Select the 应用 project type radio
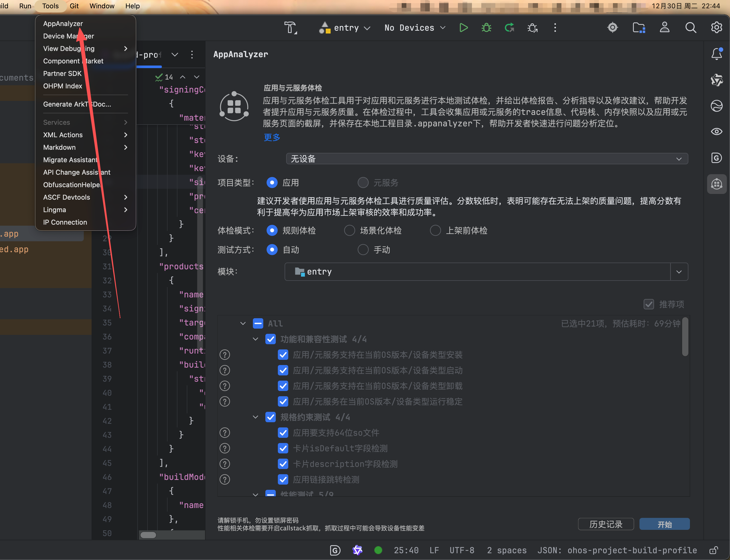The height and width of the screenshot is (560, 730). (272, 183)
